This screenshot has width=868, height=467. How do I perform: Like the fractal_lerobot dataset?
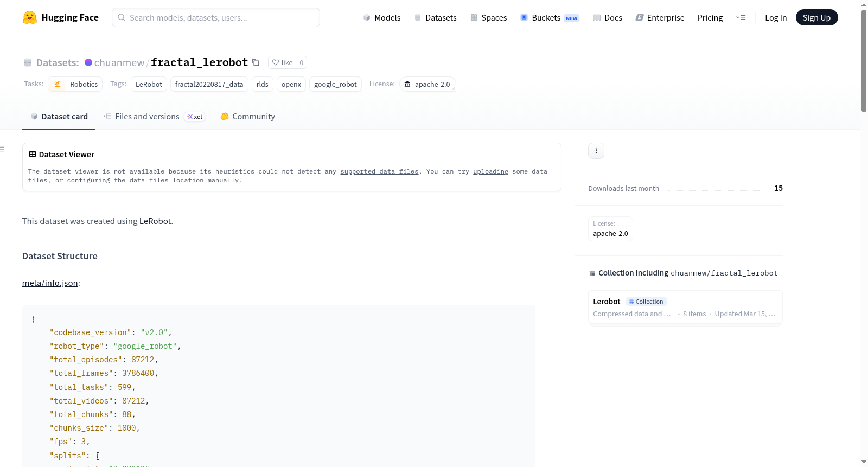(x=282, y=62)
